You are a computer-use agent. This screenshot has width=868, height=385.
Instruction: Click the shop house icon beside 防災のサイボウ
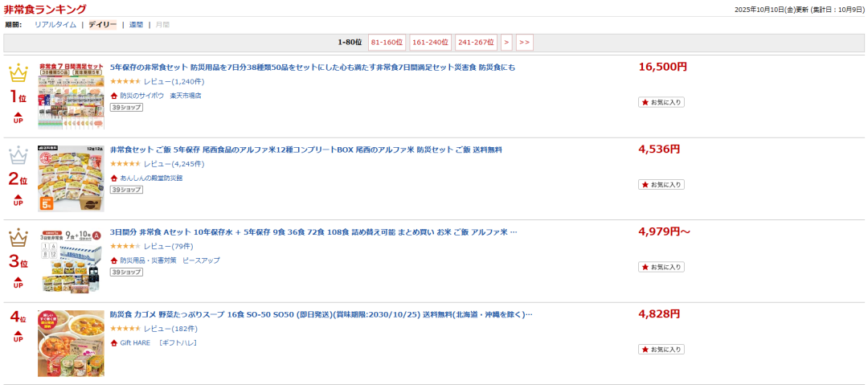(114, 96)
